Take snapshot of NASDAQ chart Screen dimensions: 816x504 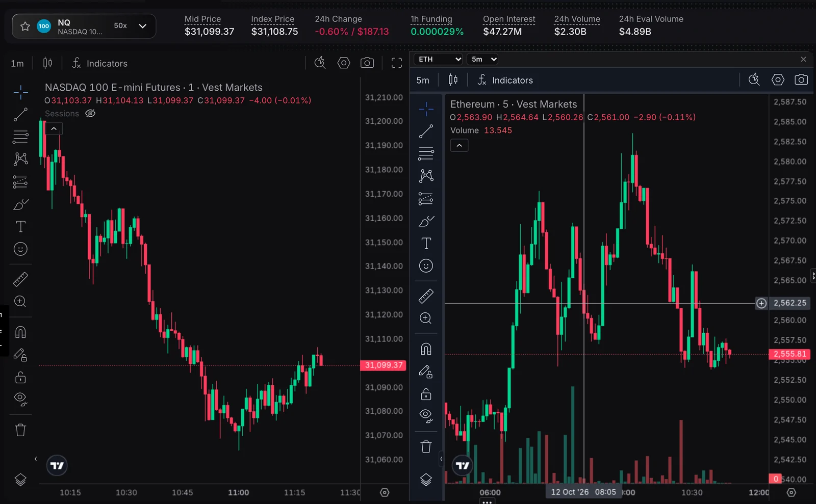tap(367, 63)
